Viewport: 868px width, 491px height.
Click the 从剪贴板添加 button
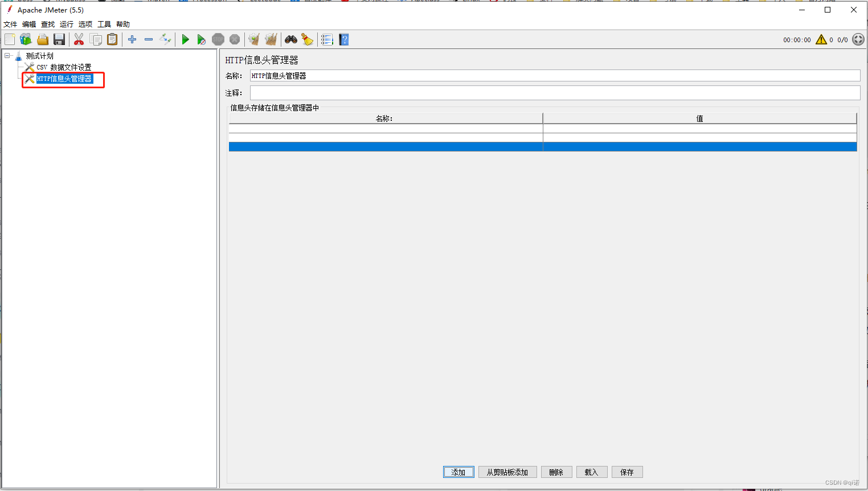(507, 472)
